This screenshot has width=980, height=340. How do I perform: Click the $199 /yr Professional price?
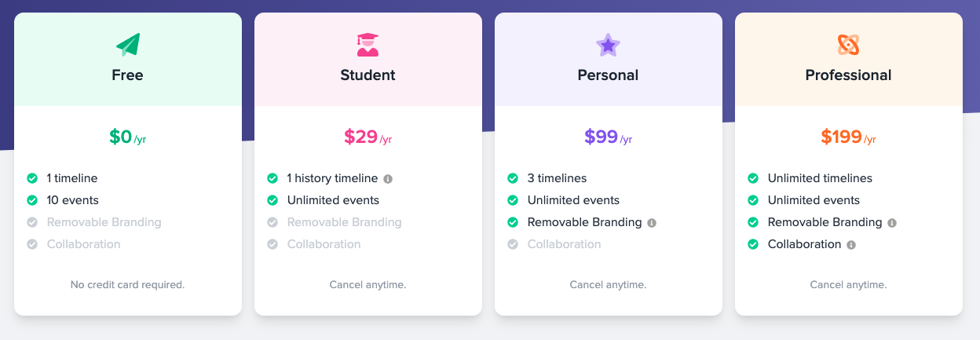tap(848, 137)
